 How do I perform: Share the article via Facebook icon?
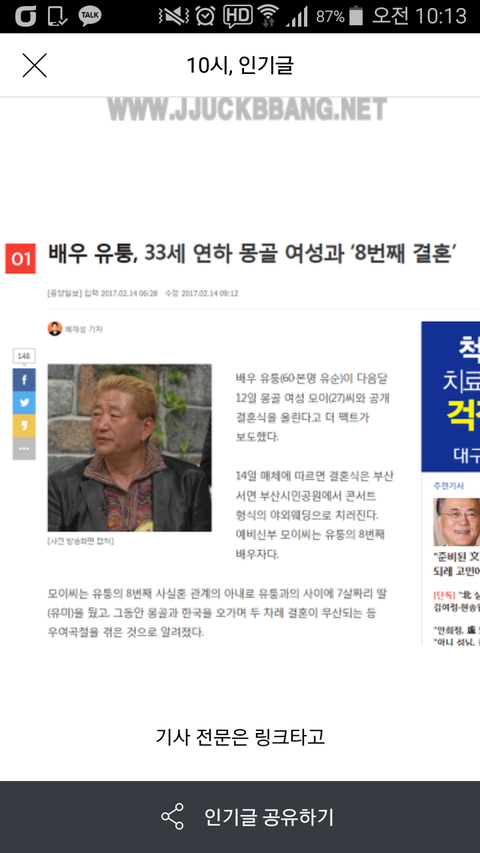24,380
